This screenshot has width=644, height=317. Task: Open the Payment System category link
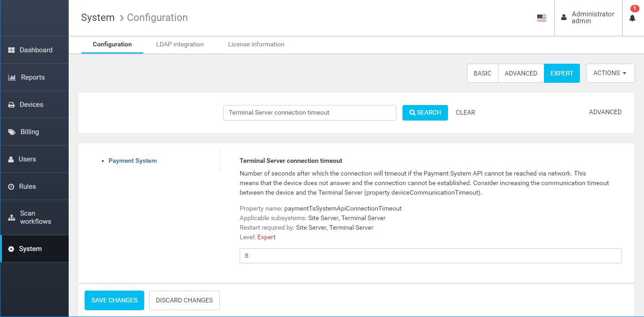(132, 161)
